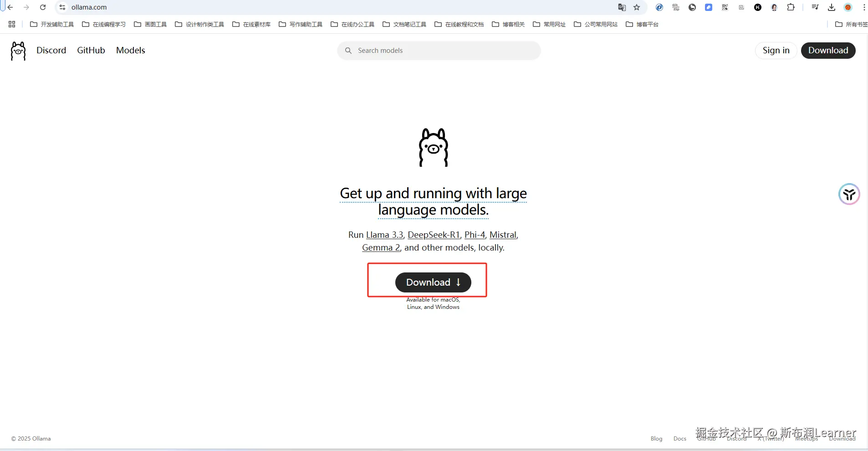Screen dimensions: 868x451
Task: Click the Download button with down arrow
Action: pos(433,282)
